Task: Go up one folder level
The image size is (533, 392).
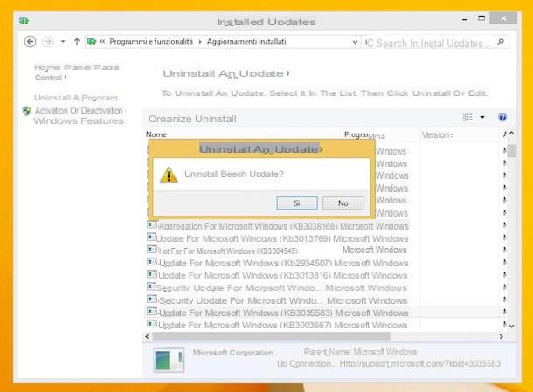Action: click(77, 42)
